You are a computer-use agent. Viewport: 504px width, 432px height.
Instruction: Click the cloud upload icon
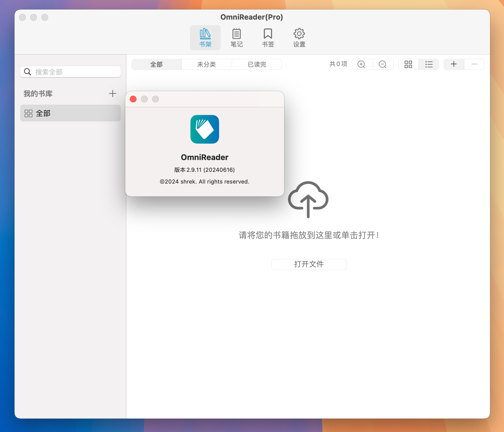point(308,199)
